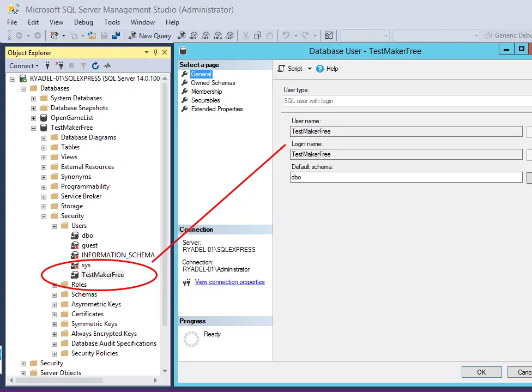Open the Tools menu

pyautogui.click(x=112, y=22)
